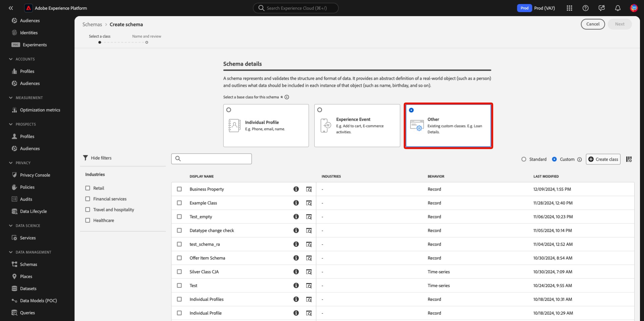
Task: Collapse the left navigation with double-chevron icon
Action: [x=11, y=8]
